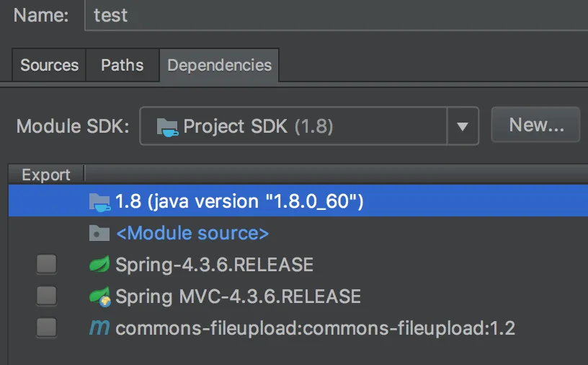
Task: Check export box for commons-fileupload library
Action: tap(47, 328)
